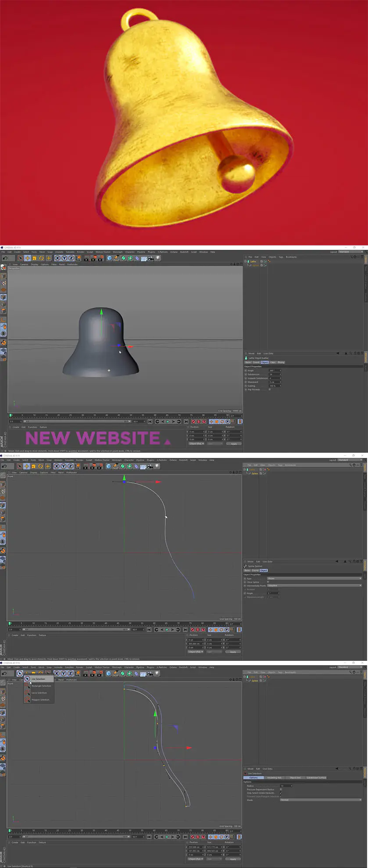Click Undo arrow in Perspective Lathe window
This screenshot has height=868, width=368.
tap(5, 258)
